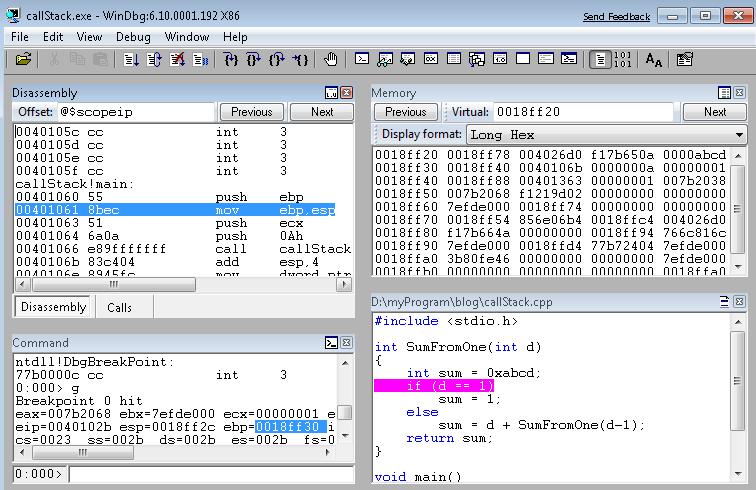Open the Font settings icon
The image size is (756, 490).
654,60
